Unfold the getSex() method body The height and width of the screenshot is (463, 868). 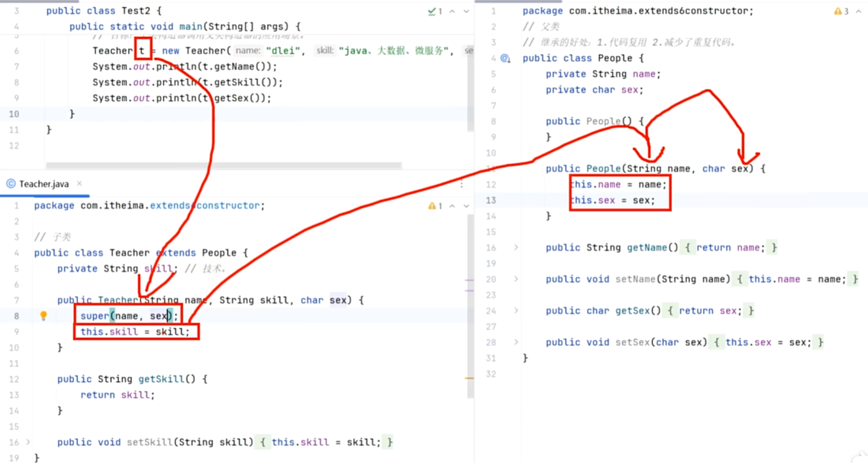(x=516, y=311)
